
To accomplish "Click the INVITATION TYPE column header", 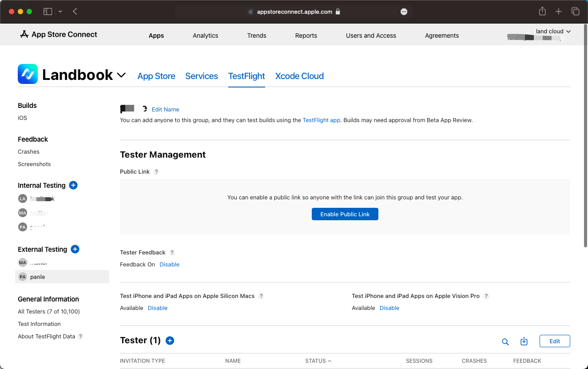I will (142, 361).
